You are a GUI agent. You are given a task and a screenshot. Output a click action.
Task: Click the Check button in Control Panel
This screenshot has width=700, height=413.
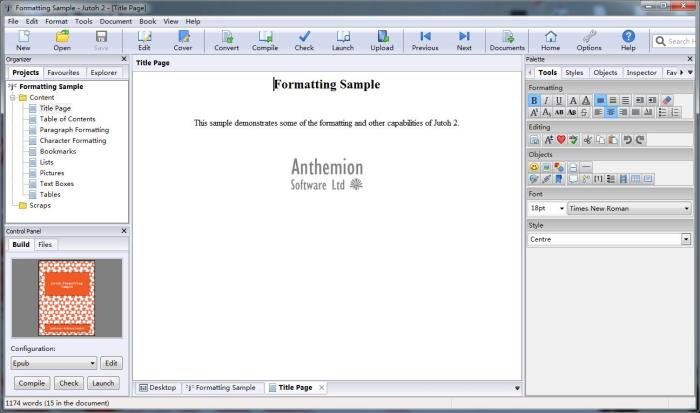tap(69, 383)
